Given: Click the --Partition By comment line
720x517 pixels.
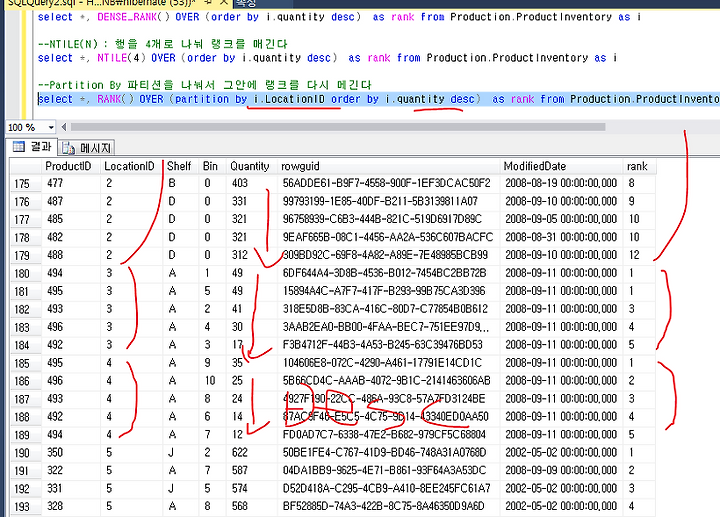Looking at the screenshot, I should 204,85.
